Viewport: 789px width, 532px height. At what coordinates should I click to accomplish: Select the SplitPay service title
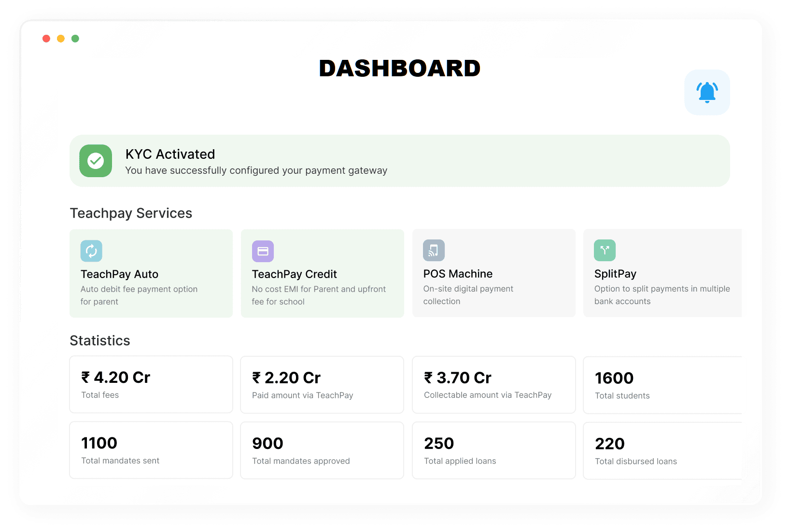click(x=615, y=274)
